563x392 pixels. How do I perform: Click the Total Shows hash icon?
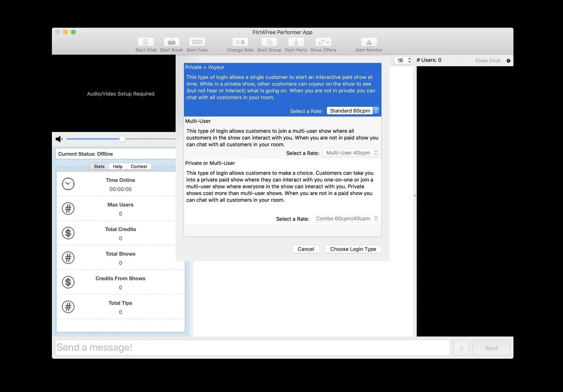(68, 258)
